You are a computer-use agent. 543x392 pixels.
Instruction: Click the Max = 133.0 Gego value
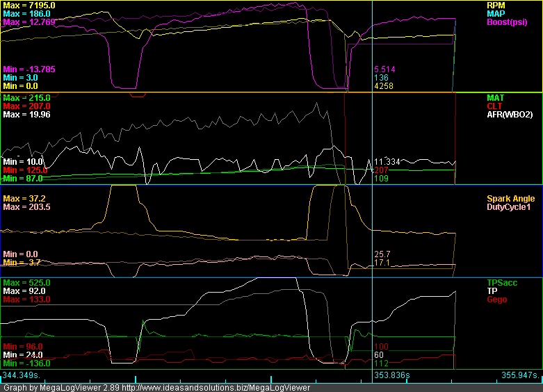point(26,300)
